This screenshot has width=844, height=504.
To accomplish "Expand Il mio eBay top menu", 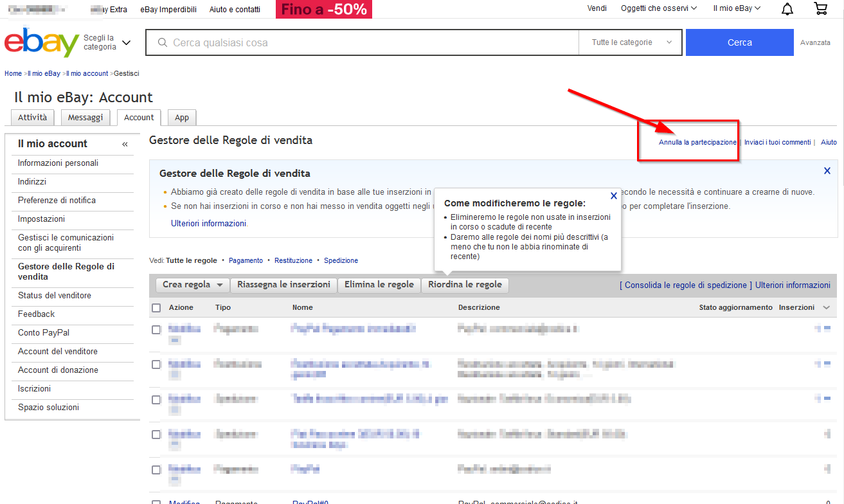I will (x=737, y=8).
